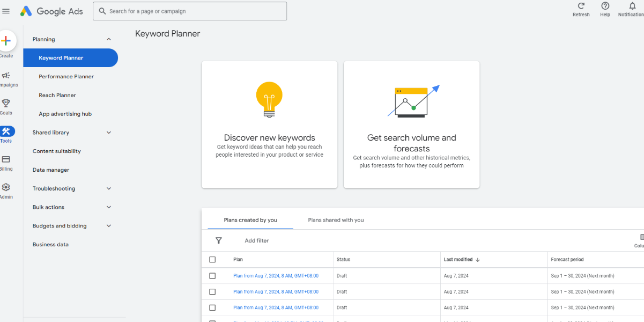Click the Keyword Planner page heading
This screenshot has height=322, width=644.
coord(168,34)
